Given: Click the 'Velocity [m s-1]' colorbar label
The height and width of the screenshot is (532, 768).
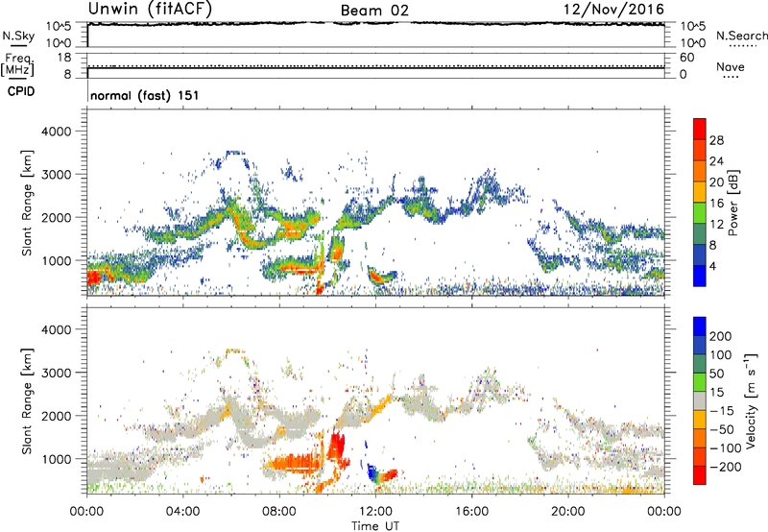Looking at the screenshot, I should (751, 400).
